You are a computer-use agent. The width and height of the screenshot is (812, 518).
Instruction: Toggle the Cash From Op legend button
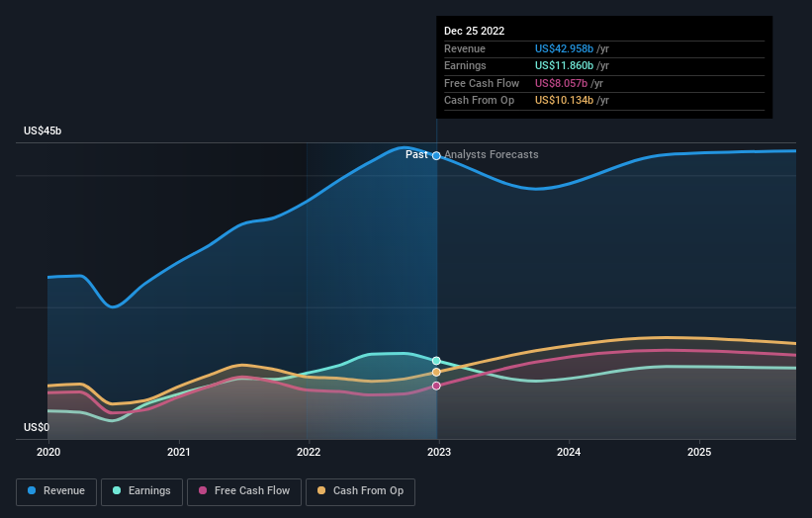360,491
